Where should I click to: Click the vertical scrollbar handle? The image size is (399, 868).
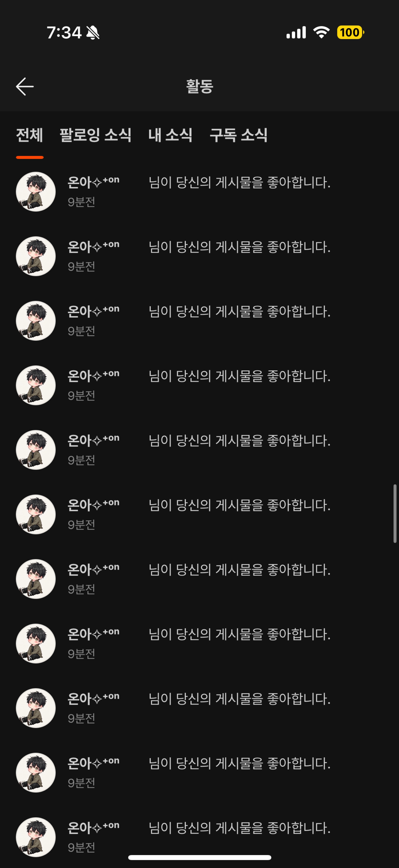pos(395,514)
